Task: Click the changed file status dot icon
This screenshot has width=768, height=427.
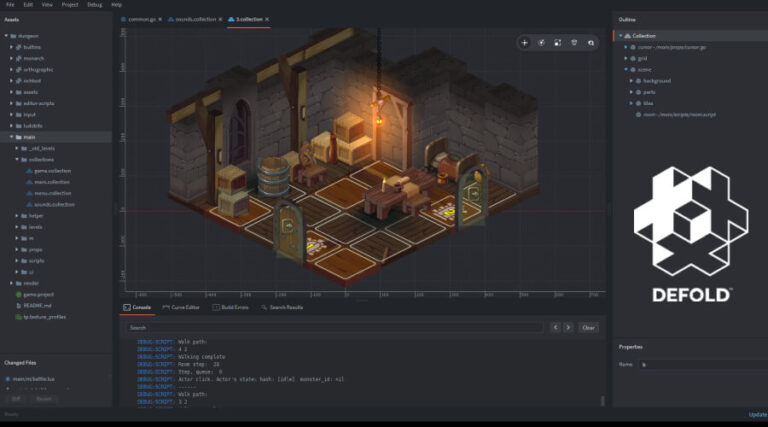Action: pyautogui.click(x=8, y=379)
